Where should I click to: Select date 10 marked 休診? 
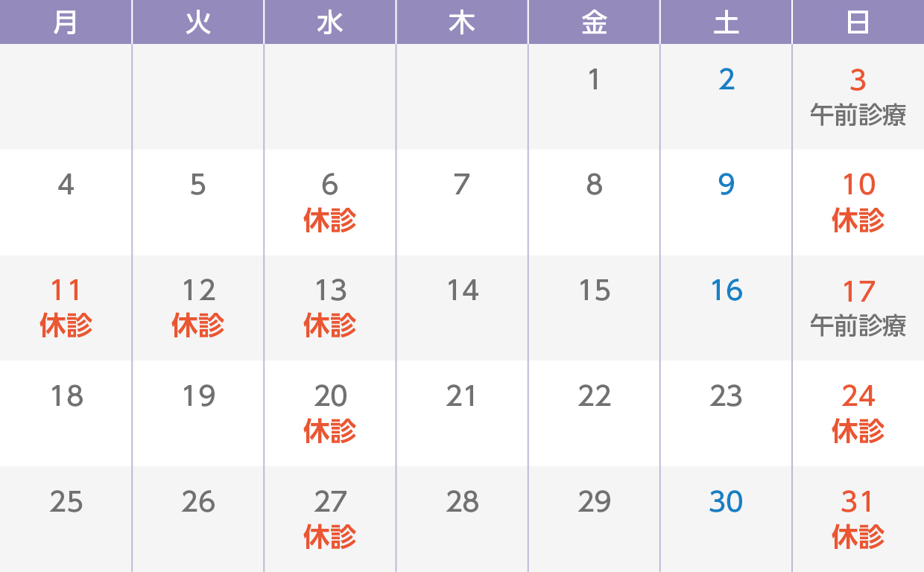(x=858, y=185)
